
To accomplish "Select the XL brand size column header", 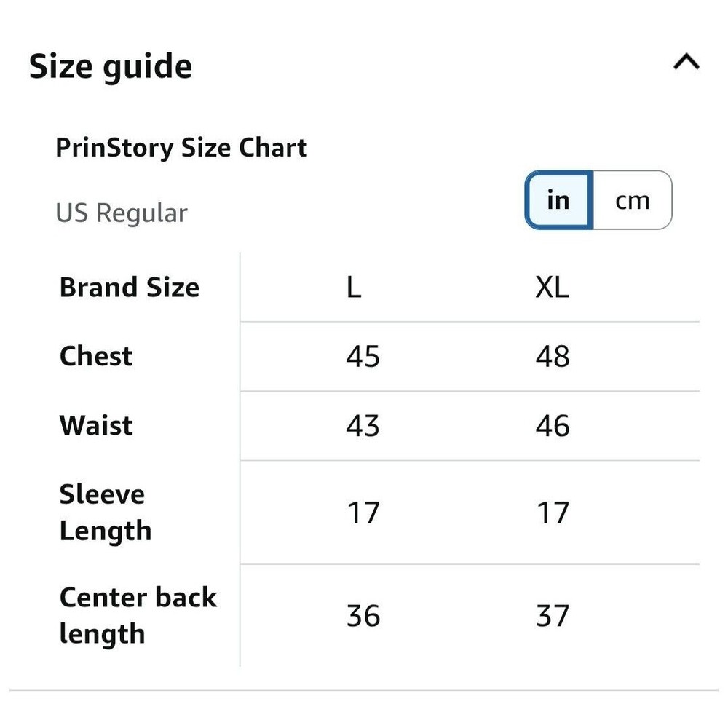I will (552, 287).
